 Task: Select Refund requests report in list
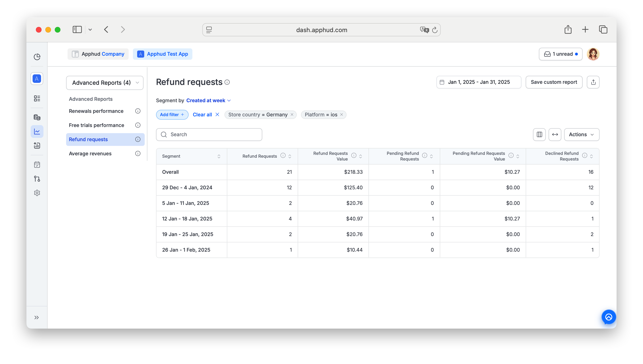[x=105, y=140]
